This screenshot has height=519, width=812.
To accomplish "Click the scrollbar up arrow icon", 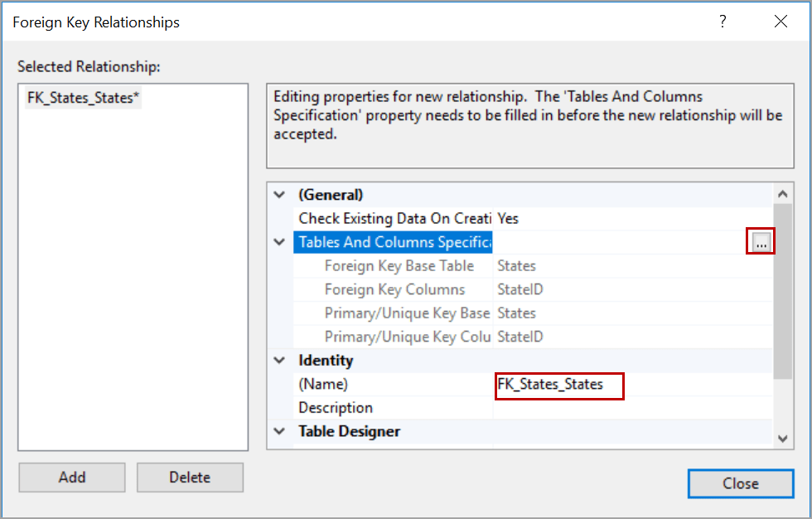I will pos(782,192).
